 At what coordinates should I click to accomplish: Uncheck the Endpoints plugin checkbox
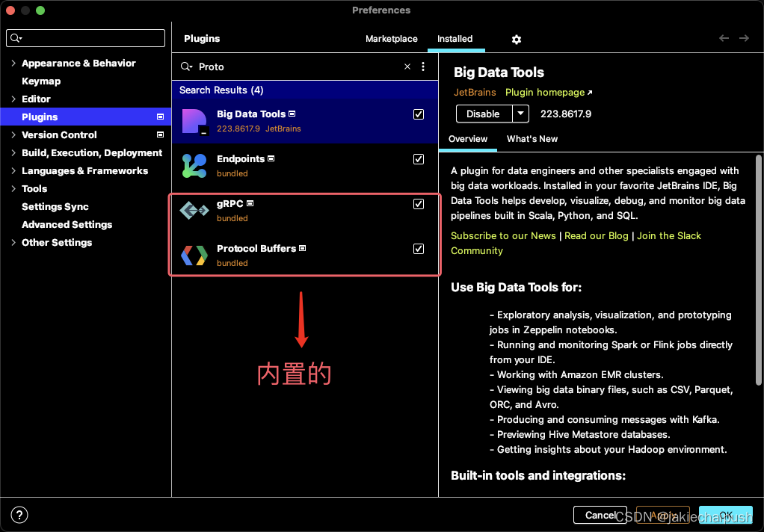coord(419,159)
